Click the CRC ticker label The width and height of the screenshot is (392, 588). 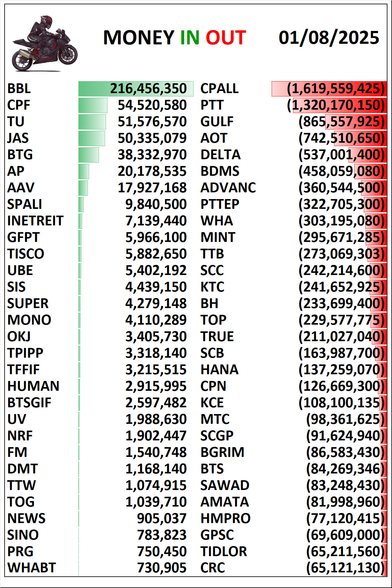click(213, 568)
